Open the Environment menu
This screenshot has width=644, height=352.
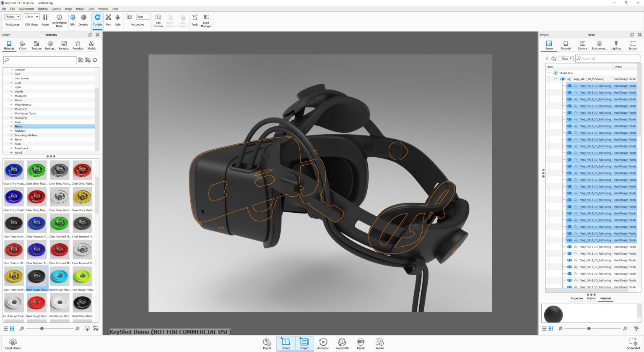point(26,8)
